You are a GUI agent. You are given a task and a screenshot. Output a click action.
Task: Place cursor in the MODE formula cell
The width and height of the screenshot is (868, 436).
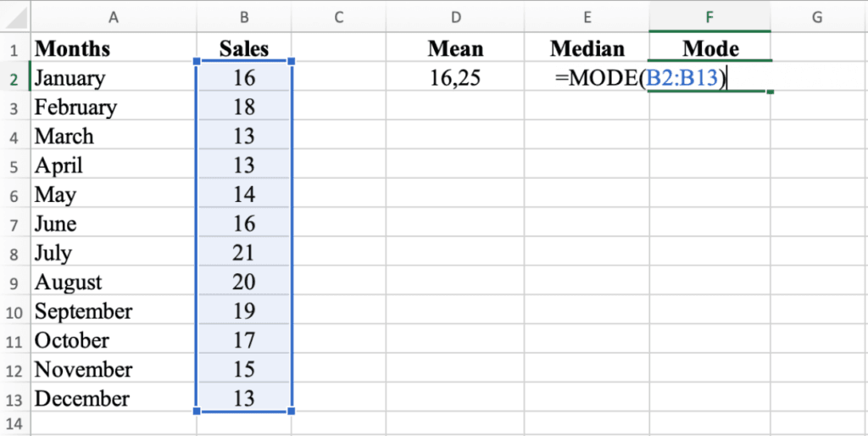(710, 78)
